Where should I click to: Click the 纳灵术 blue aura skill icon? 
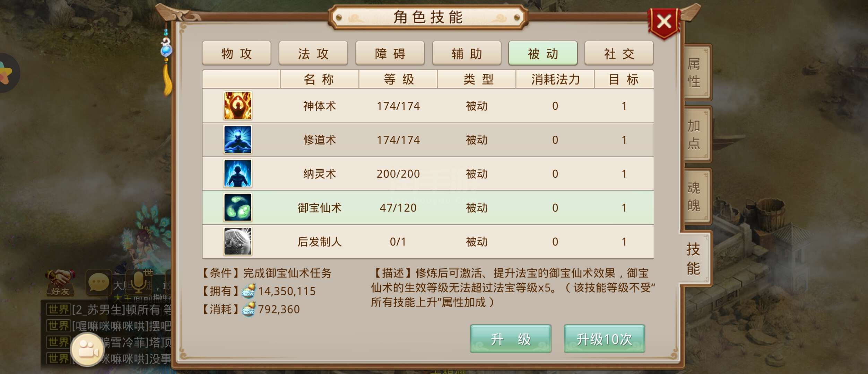coord(237,173)
